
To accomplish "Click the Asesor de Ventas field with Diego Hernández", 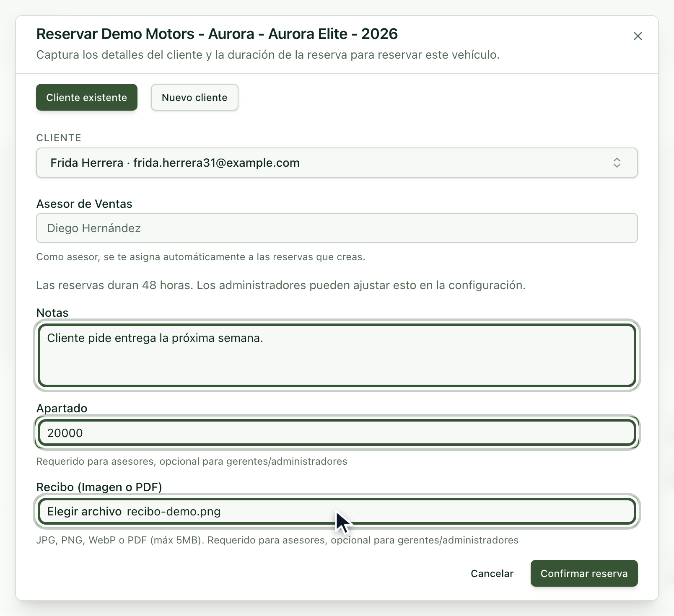I will click(337, 228).
